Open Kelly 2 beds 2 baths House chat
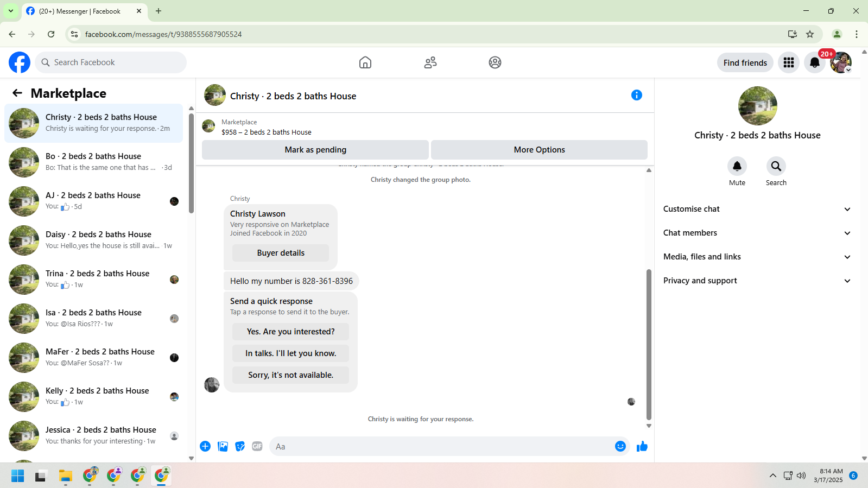Viewport: 868px width, 488px height. click(x=93, y=397)
